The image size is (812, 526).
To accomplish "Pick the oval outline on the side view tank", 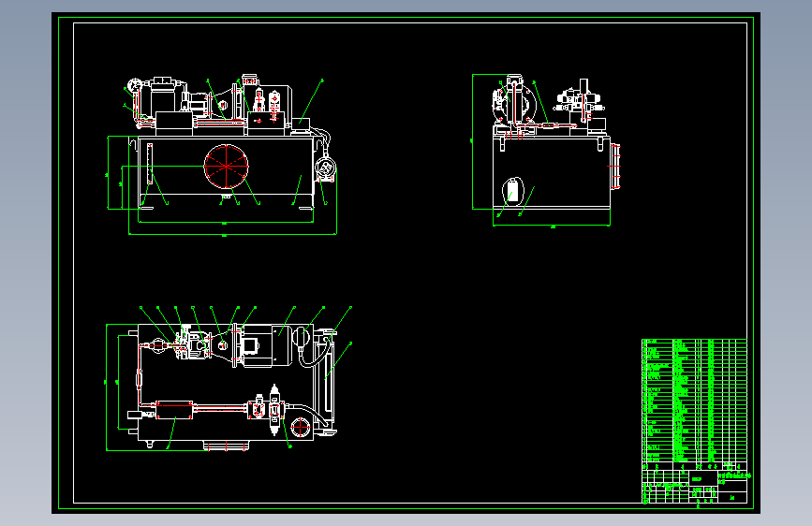I will [x=512, y=191].
